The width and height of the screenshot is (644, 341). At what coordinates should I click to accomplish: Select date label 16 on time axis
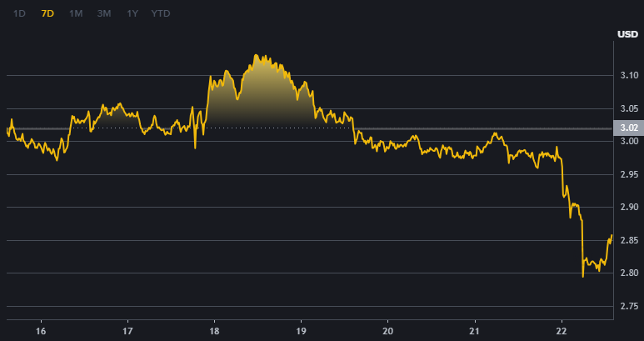point(40,328)
